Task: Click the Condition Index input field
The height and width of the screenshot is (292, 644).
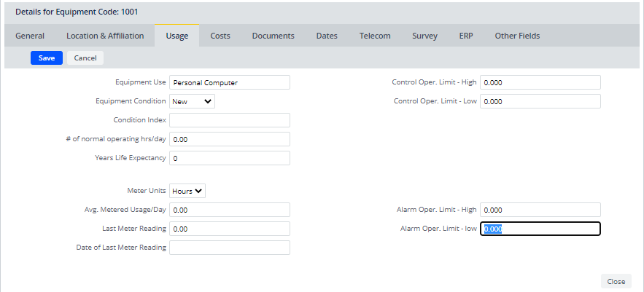Action: click(x=229, y=120)
